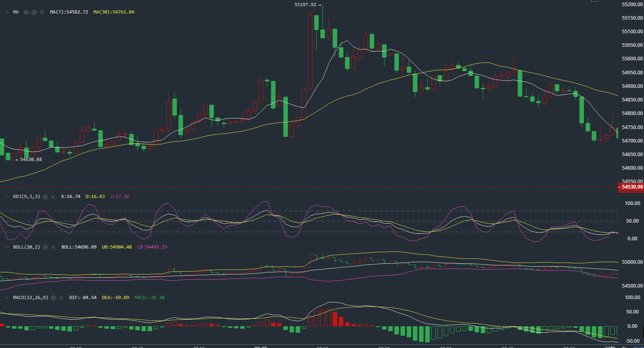644x348 pixels.
Task: Click the BOLL axis 54500.00 label
Action: [x=632, y=286]
